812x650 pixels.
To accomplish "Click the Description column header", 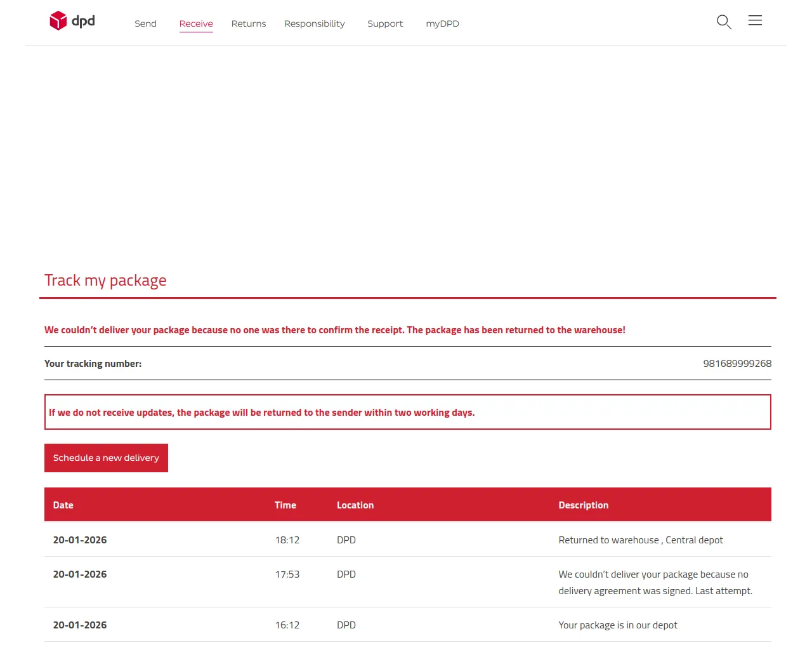I will [584, 505].
